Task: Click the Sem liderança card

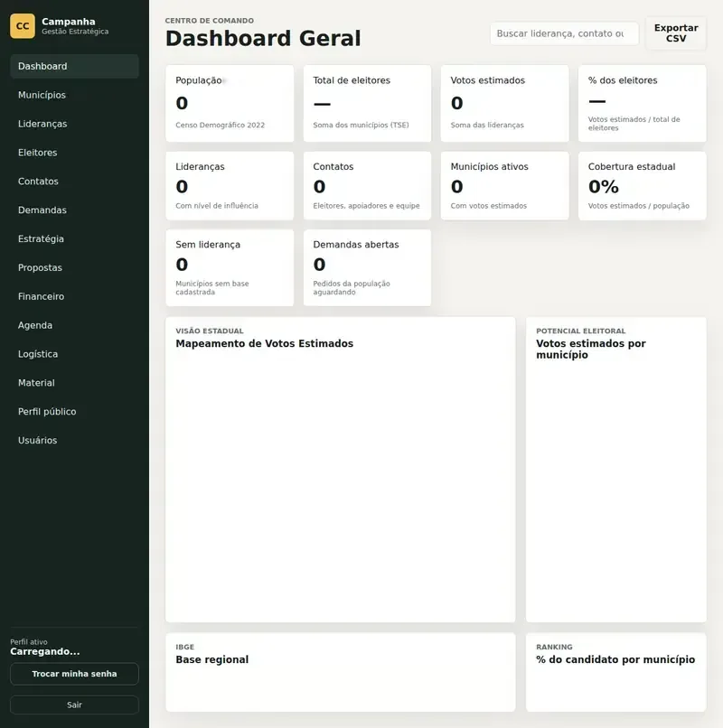Action: tap(230, 268)
